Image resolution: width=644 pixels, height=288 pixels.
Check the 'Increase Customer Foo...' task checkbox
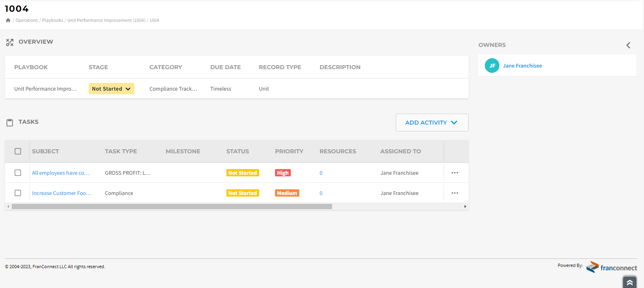click(18, 193)
